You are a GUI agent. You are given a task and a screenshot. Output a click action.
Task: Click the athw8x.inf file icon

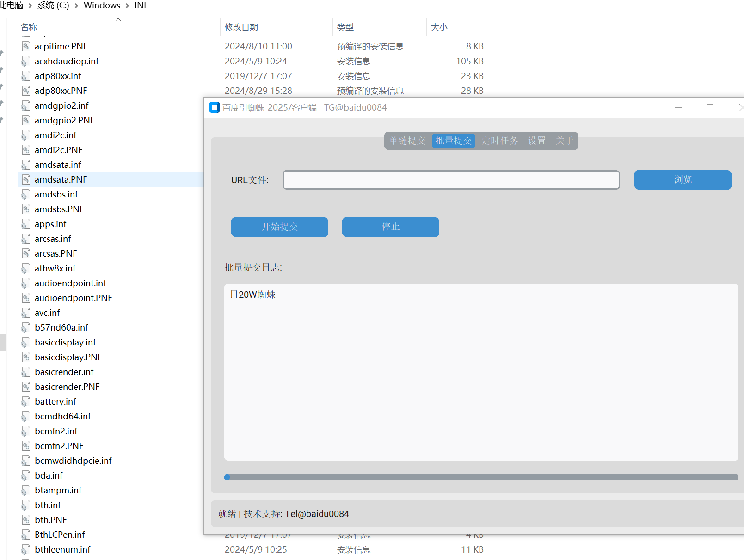tap(26, 268)
